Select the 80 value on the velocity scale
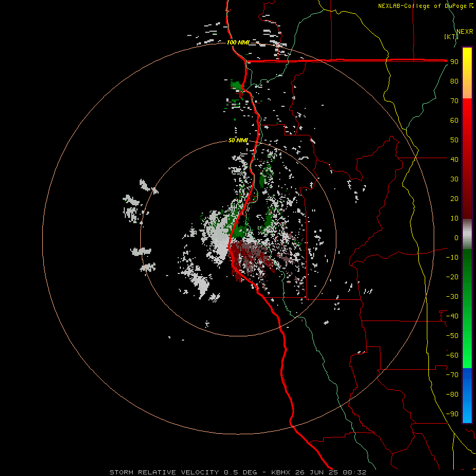476x476 pixels. tap(454, 81)
